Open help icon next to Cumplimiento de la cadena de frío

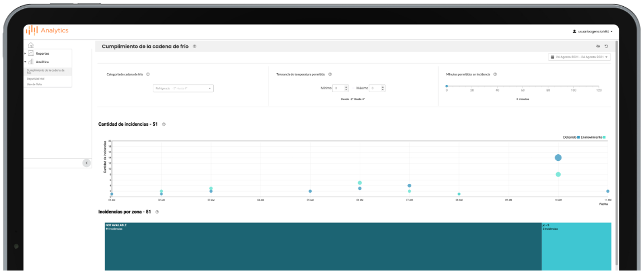click(x=195, y=46)
